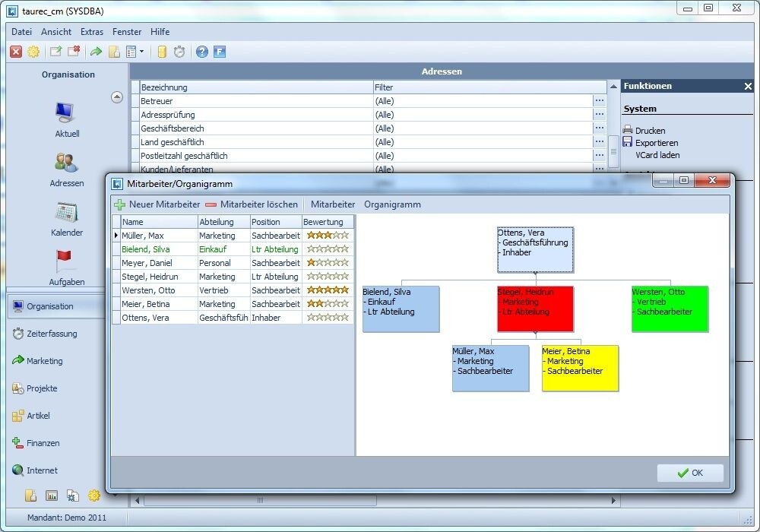Viewport: 760px width, 532px height.
Task: Click the Aktuell monitor icon
Action: click(67, 113)
